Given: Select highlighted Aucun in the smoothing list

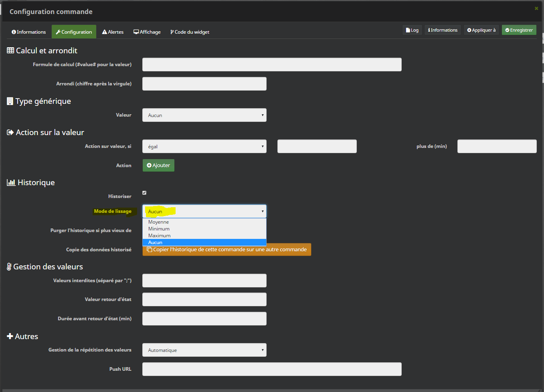Looking at the screenshot, I should (x=204, y=242).
